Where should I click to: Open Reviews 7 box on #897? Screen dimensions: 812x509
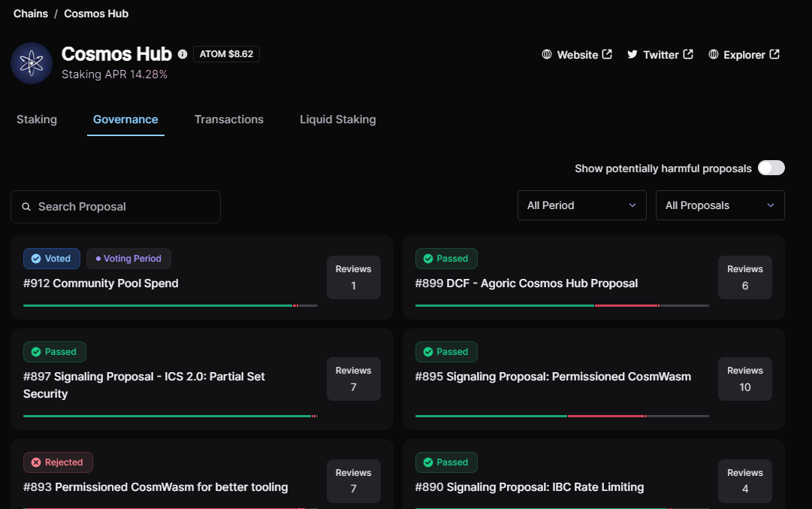pyautogui.click(x=354, y=379)
